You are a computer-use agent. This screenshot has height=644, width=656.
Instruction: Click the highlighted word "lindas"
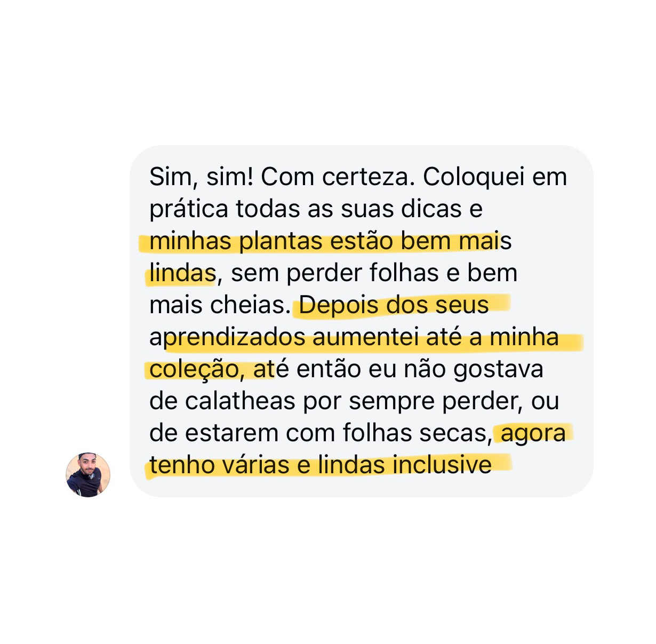pyautogui.click(x=182, y=273)
